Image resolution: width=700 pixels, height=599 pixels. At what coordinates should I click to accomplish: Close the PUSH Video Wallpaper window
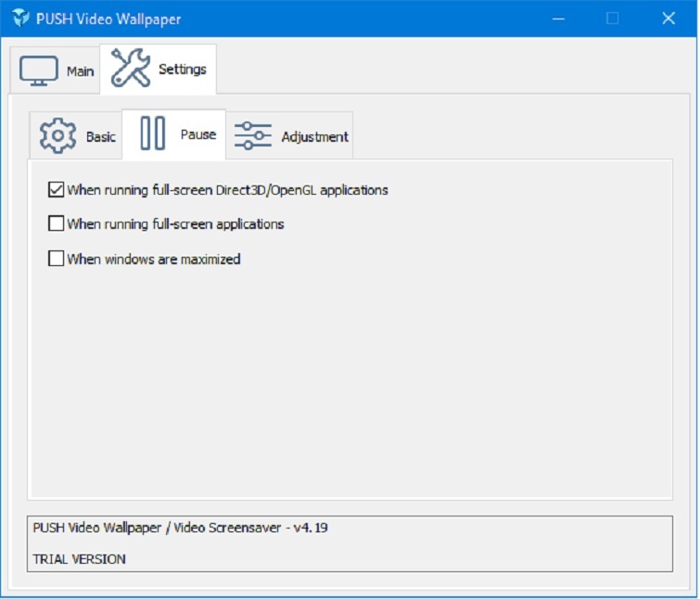pos(668,19)
